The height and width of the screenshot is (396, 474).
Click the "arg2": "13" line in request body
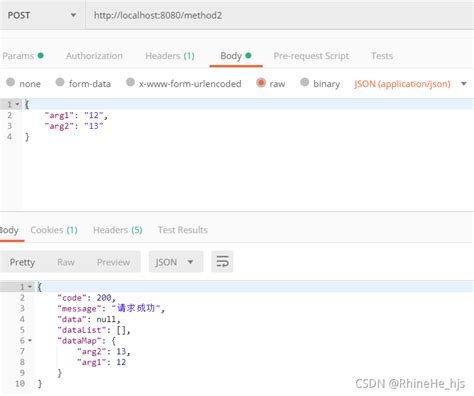point(74,126)
